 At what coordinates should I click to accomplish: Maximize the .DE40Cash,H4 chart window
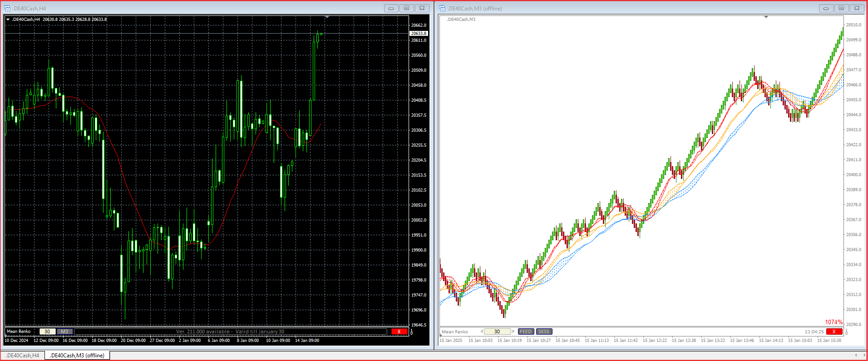(x=406, y=8)
